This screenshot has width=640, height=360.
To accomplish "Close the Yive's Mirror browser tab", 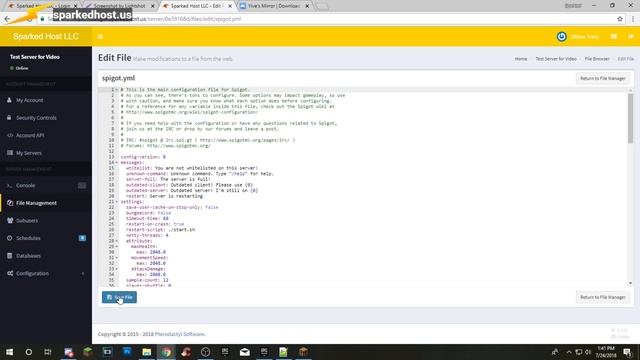I will [x=307, y=6].
